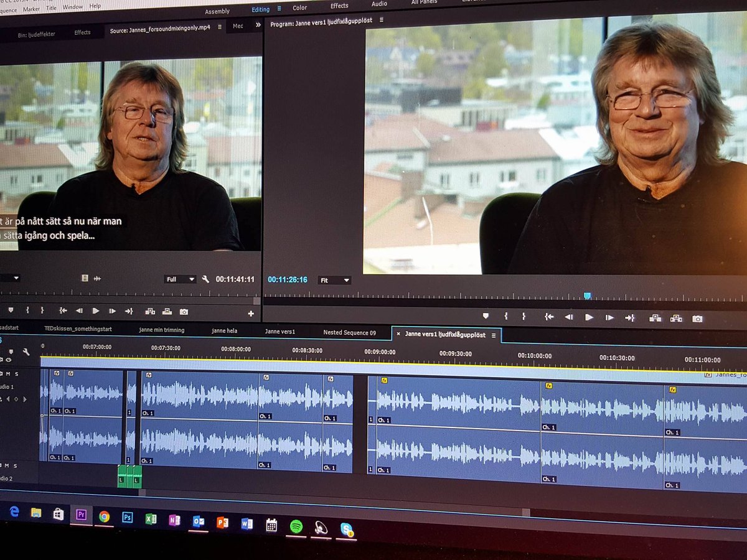Add marker in the Source monitor
The height and width of the screenshot is (560, 747).
click(11, 309)
